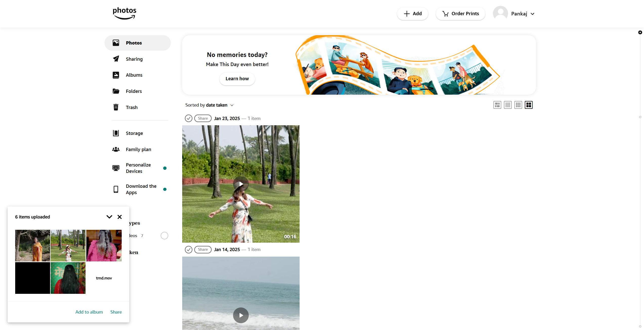The image size is (644, 330).
Task: Play the 00:16 video in the Jan 23 group
Action: 240,184
